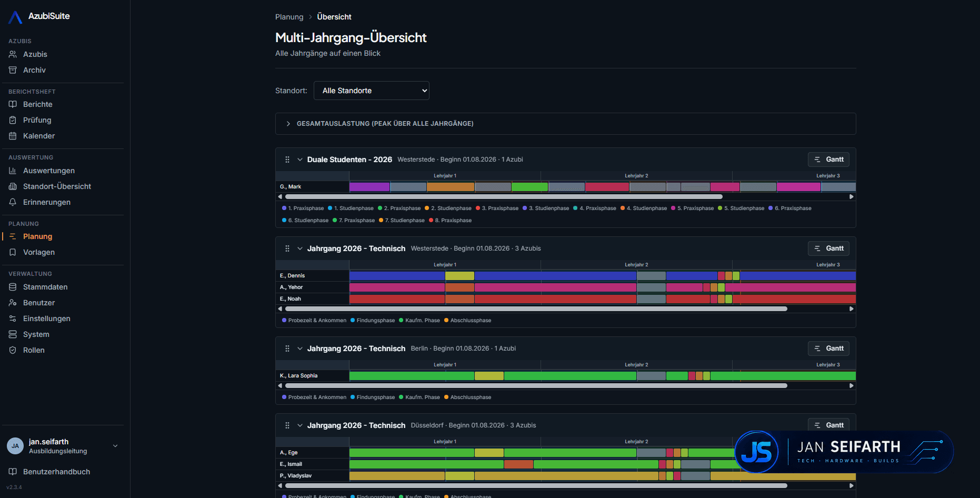
Task: Collapse the Duale Studenten - 2026 group
Action: (300, 160)
